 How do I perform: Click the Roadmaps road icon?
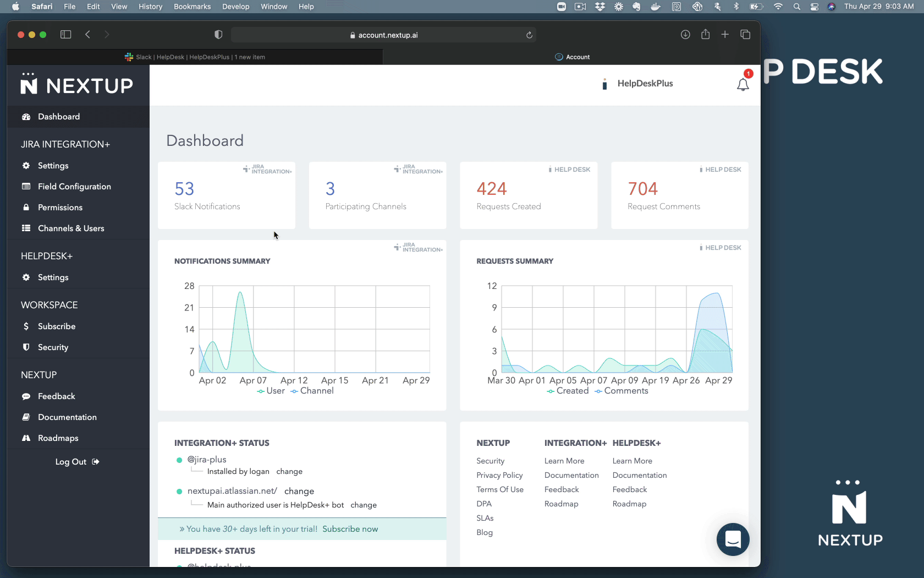coord(26,438)
